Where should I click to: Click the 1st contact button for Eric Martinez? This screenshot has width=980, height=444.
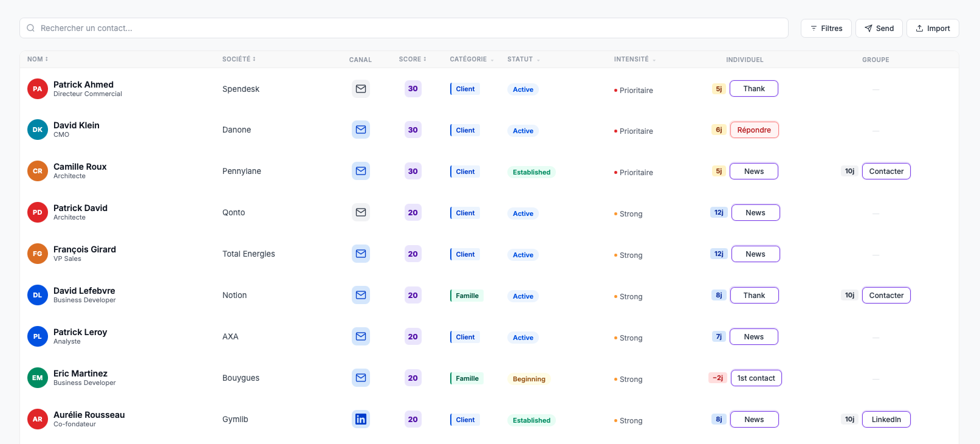pyautogui.click(x=756, y=378)
